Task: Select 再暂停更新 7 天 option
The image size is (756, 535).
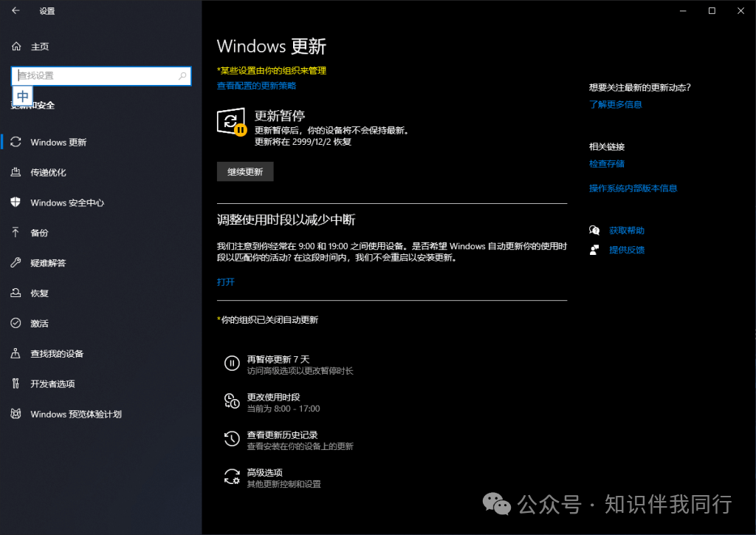Action: click(x=278, y=359)
